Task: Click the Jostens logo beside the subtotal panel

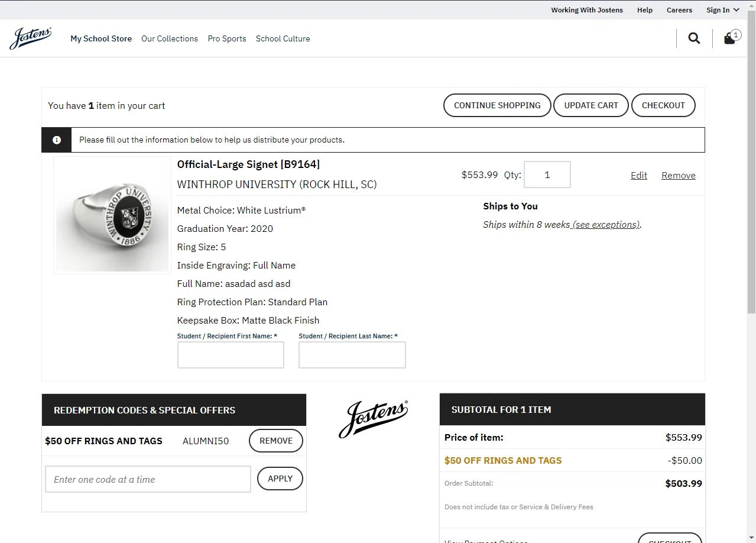Action: click(x=373, y=419)
